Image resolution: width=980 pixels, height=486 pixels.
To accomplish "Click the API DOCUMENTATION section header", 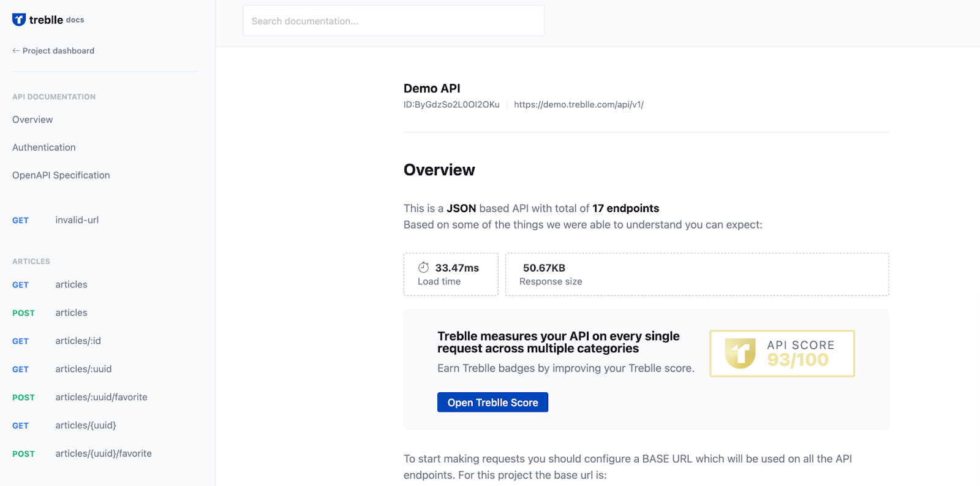I will (54, 97).
